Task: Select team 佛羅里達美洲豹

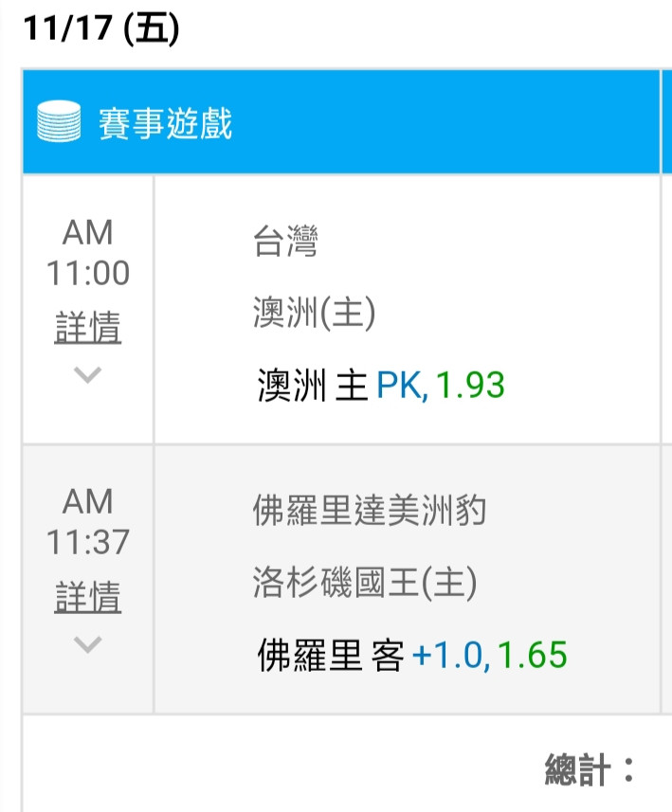Action: pyautogui.click(x=370, y=511)
